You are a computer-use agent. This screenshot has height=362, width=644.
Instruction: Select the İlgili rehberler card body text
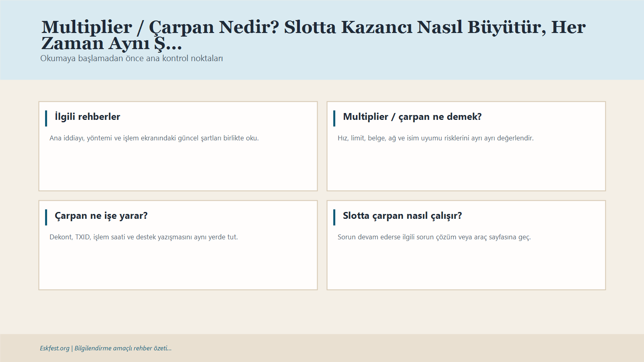point(154,138)
